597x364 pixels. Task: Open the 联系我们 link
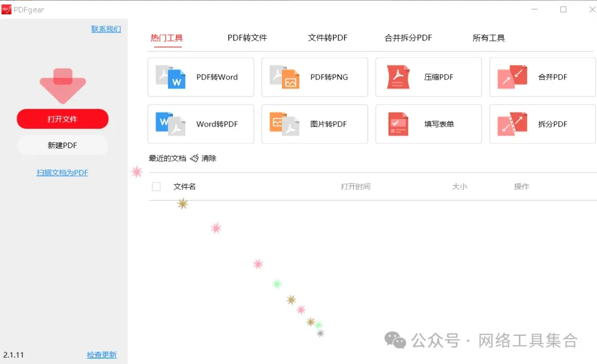point(106,29)
